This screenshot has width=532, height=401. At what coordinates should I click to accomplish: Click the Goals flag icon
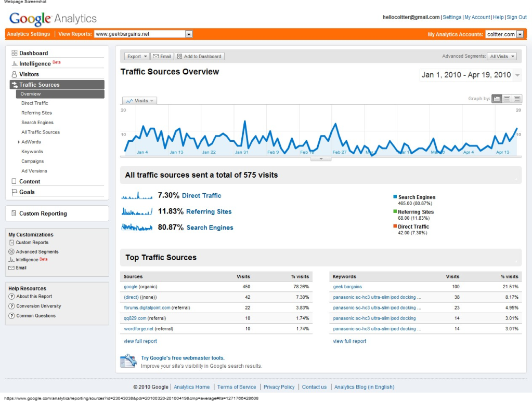point(15,192)
